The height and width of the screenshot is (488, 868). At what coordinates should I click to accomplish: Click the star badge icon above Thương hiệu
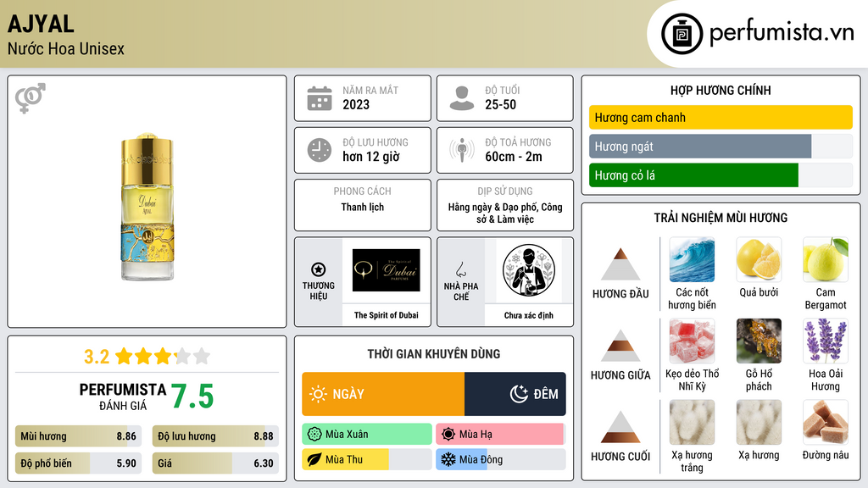(x=319, y=269)
